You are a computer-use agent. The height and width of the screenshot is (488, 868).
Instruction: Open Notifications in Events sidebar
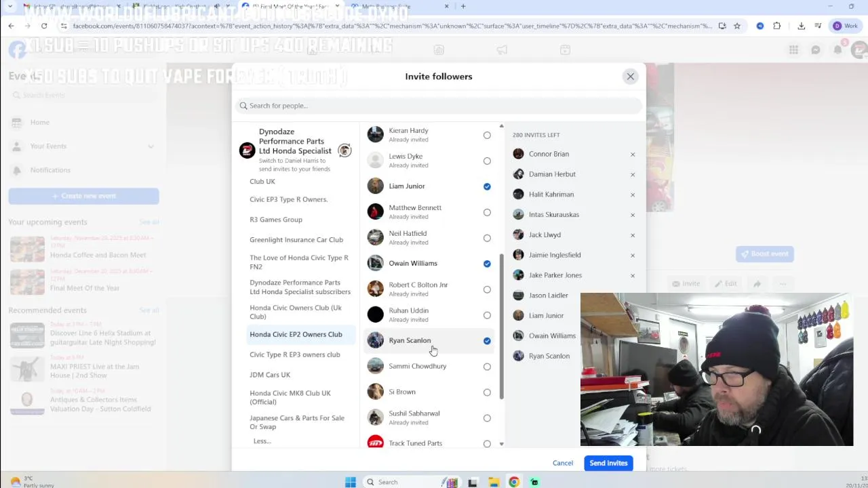(50, 170)
